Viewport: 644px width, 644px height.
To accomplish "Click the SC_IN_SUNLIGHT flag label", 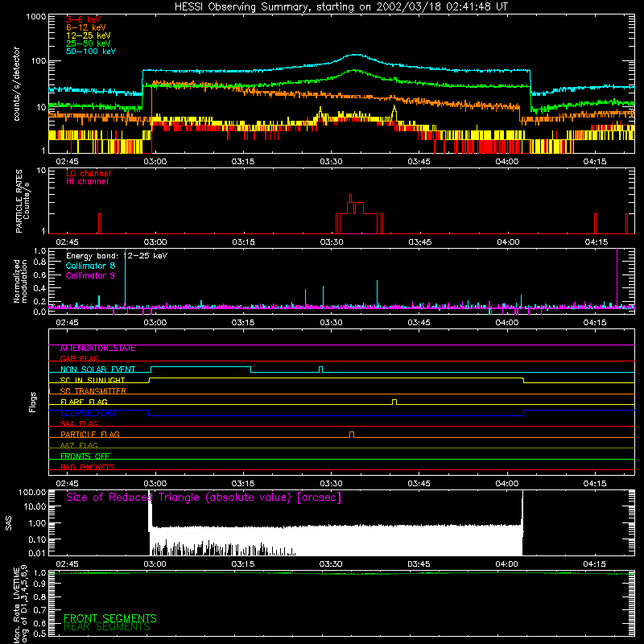I will (x=93, y=380).
